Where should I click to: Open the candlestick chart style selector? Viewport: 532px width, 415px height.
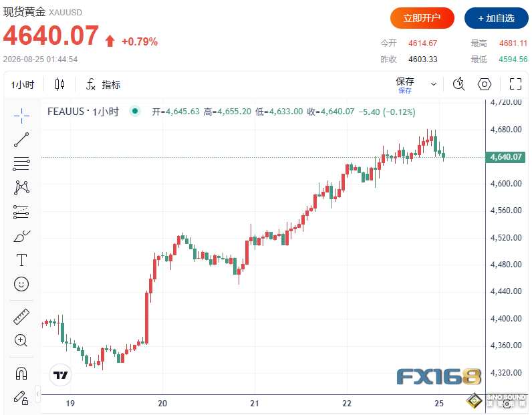click(59, 84)
